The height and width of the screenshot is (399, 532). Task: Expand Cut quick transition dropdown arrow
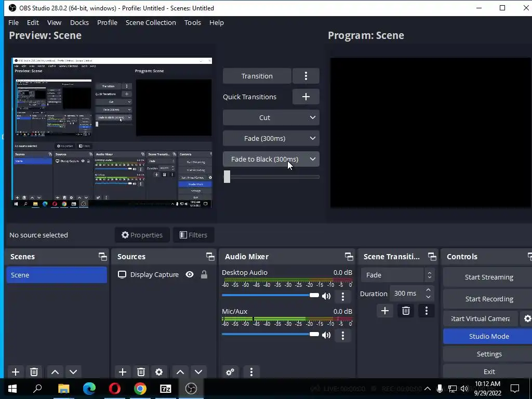(312, 117)
